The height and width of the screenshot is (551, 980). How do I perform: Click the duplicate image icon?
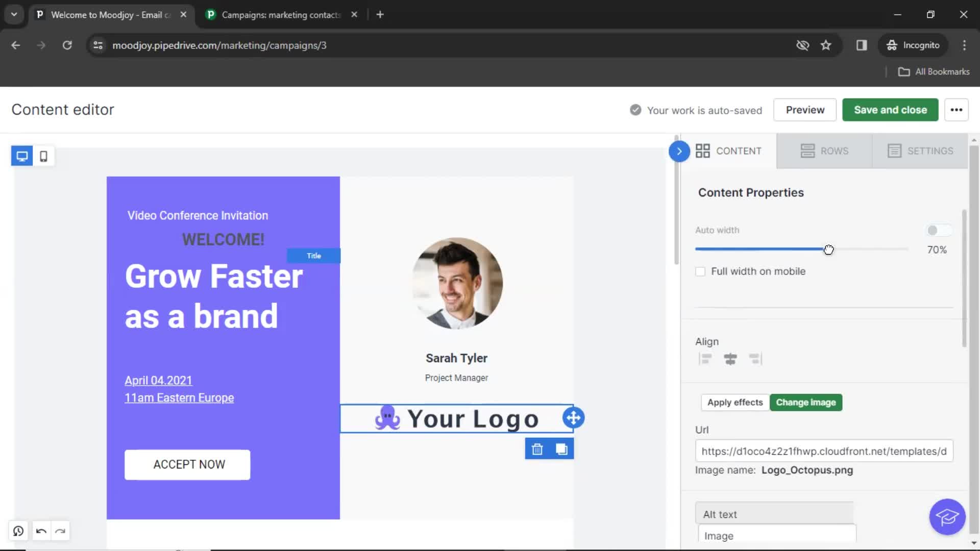(561, 449)
